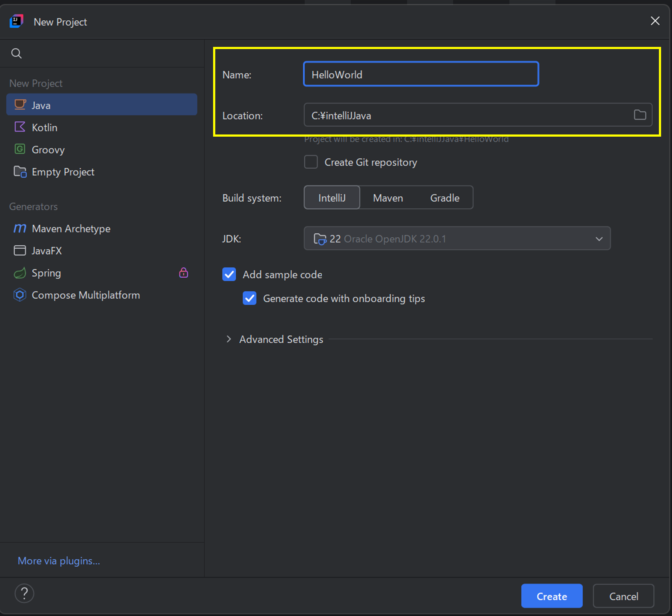Image resolution: width=672 pixels, height=616 pixels.
Task: Browse for location using folder icon
Action: point(640,115)
